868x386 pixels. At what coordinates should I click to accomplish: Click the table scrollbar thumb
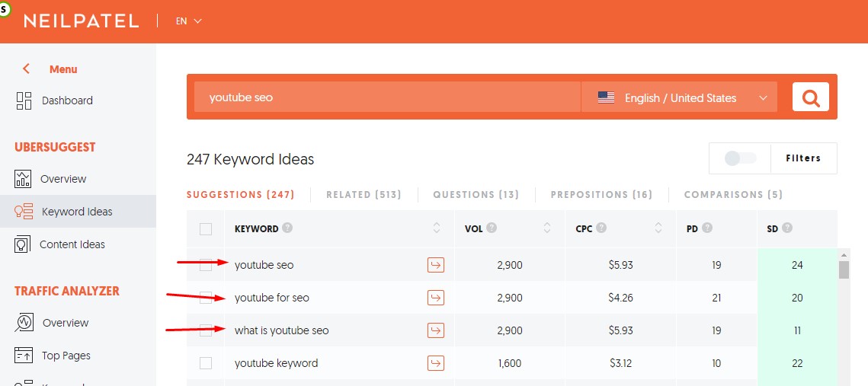844,270
